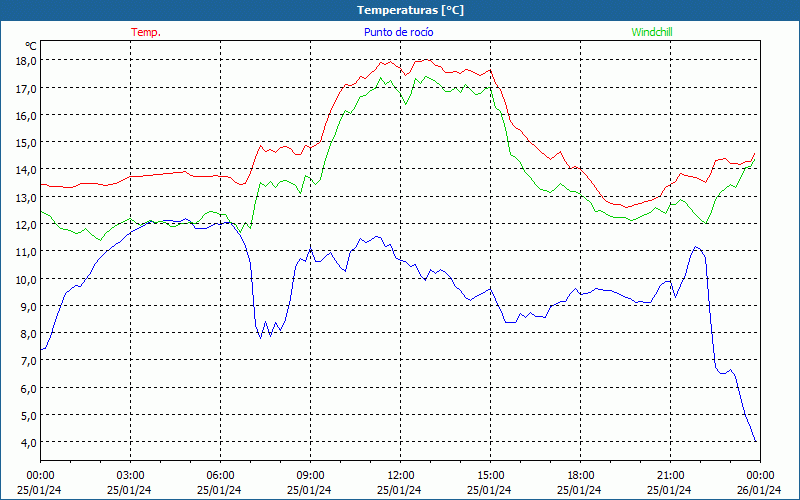Click the 09:00 time label

[x=310, y=476]
